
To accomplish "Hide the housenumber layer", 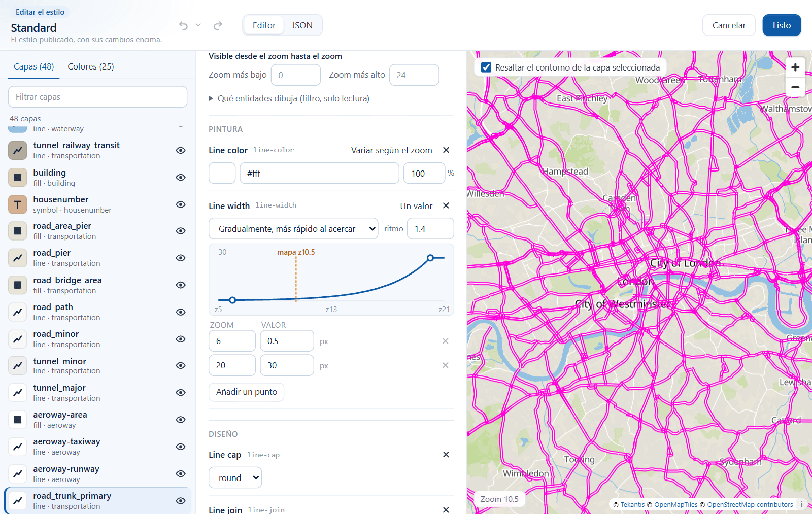I will click(181, 204).
